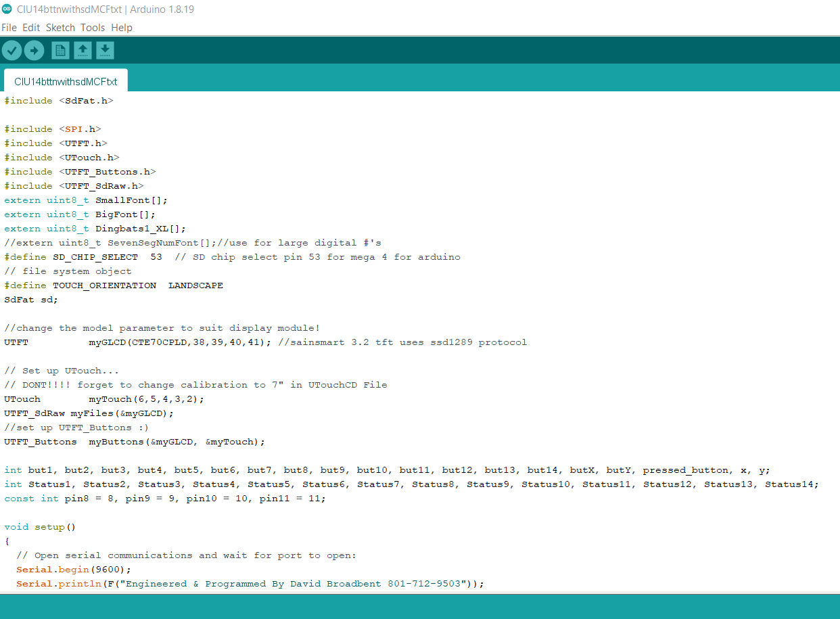Click the line '#include <SPI.h>'
The width and height of the screenshot is (840, 619).
[53, 129]
